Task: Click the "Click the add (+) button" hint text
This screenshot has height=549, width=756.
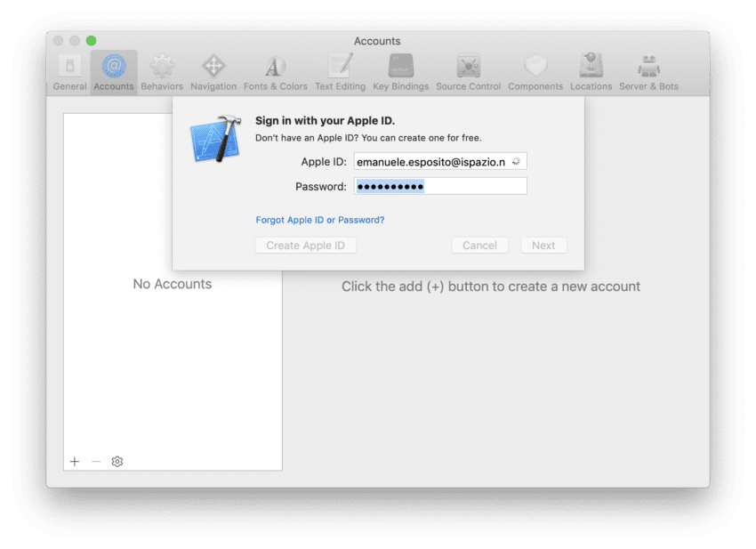Action: coord(491,287)
